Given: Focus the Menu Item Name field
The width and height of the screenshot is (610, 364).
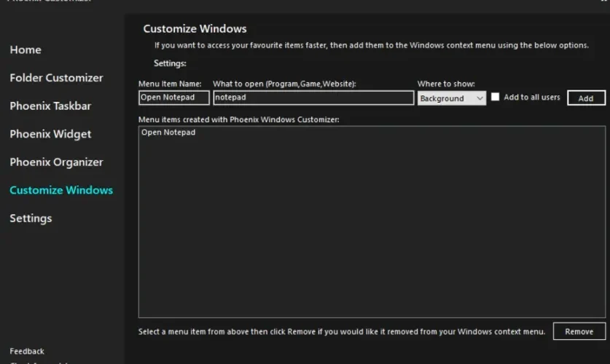Looking at the screenshot, I should click(174, 98).
